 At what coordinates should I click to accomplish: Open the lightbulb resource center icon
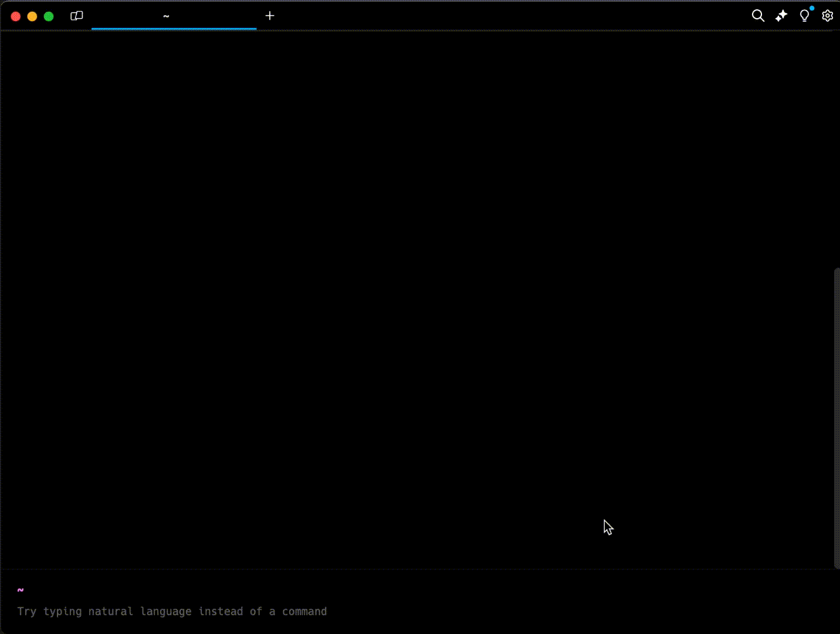coord(805,16)
